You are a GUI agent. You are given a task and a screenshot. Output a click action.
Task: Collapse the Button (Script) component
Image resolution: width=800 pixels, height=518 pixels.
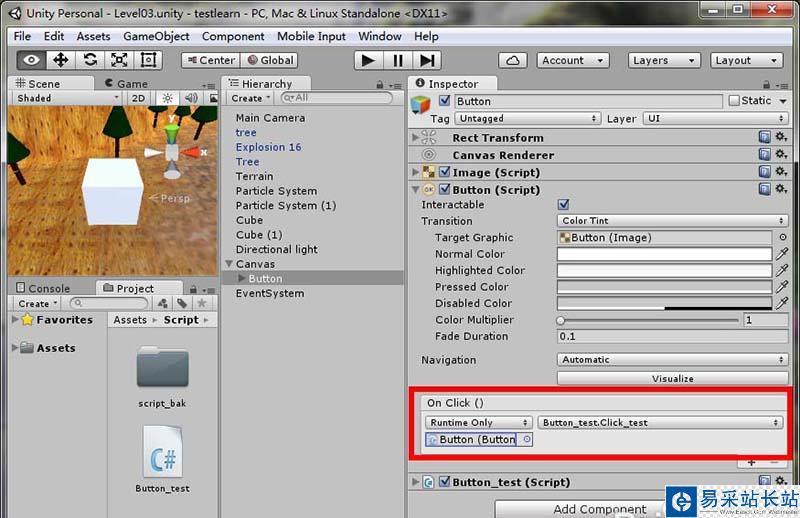[415, 190]
